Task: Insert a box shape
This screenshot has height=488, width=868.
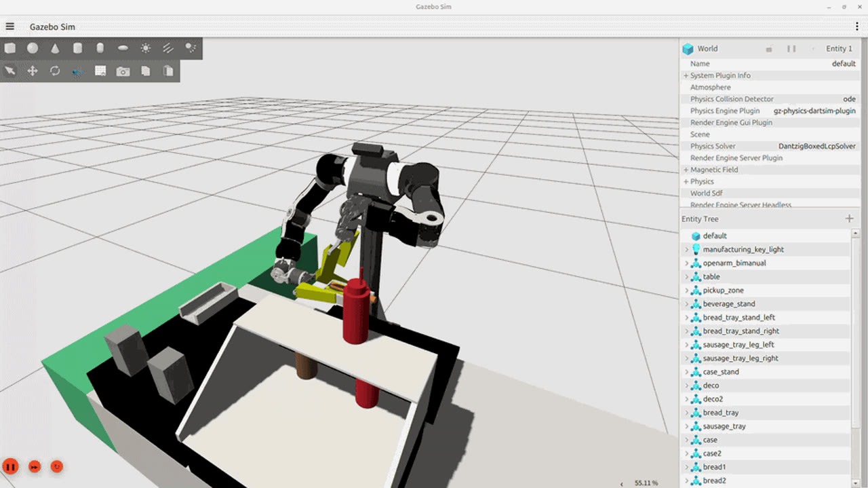Action: coord(10,48)
